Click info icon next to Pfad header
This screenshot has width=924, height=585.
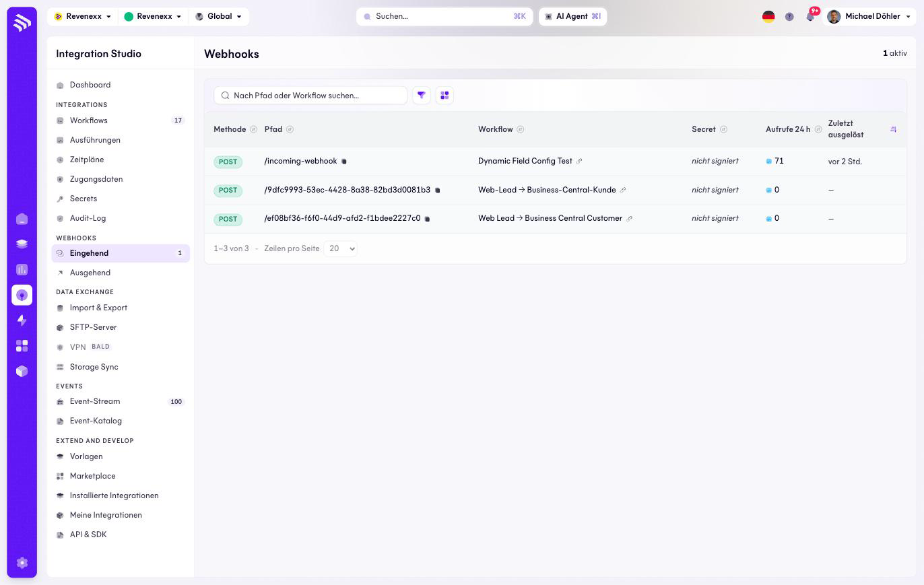tap(290, 129)
